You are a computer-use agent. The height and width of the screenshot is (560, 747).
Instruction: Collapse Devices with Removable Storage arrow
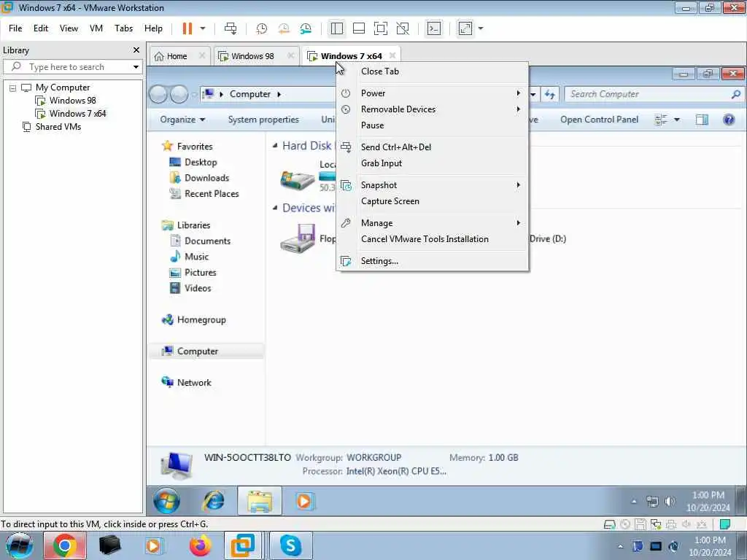(x=275, y=208)
